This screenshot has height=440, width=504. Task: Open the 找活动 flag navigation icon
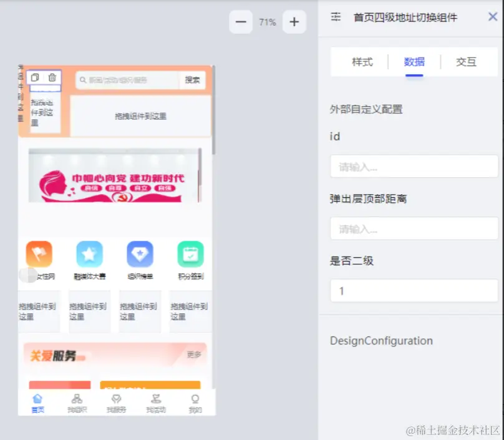[155, 401]
